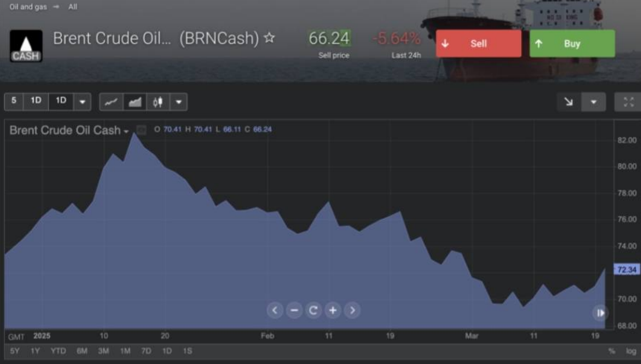Switch to area chart style
The width and height of the screenshot is (641, 364).
click(135, 102)
